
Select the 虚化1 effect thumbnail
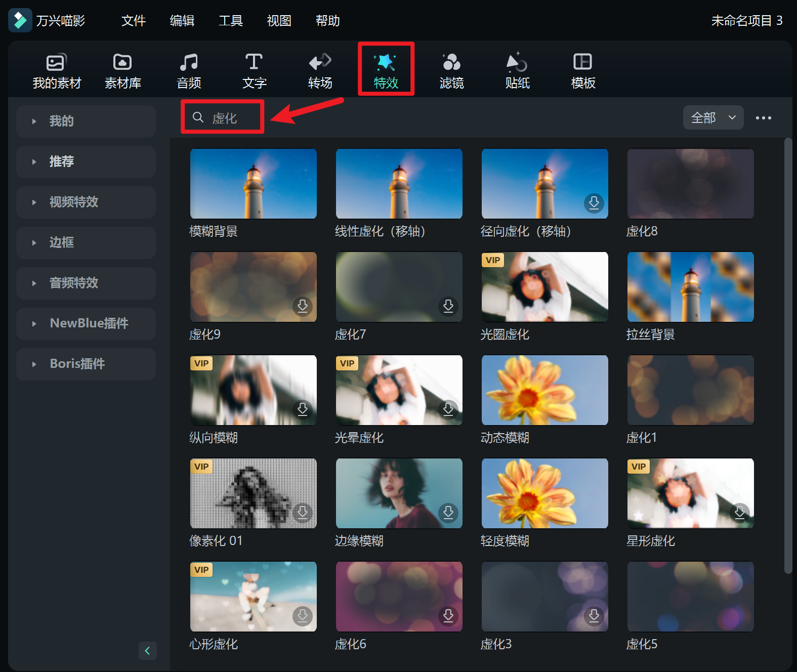tap(691, 390)
